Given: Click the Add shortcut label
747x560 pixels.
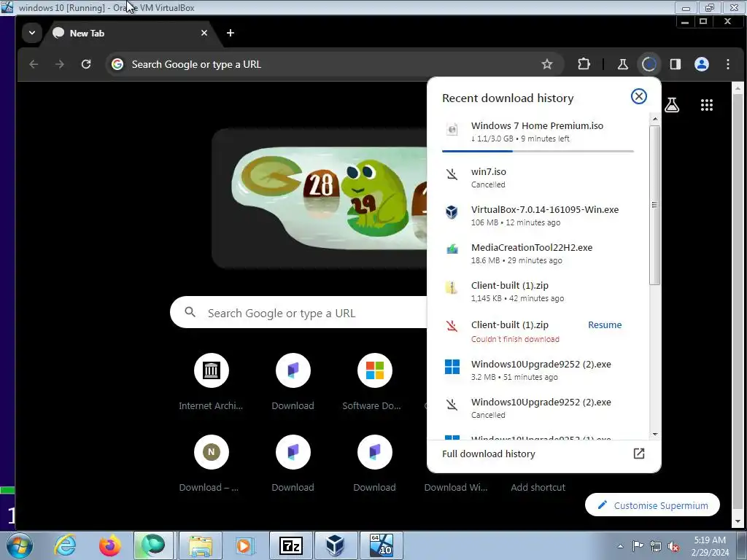Looking at the screenshot, I should coord(538,487).
